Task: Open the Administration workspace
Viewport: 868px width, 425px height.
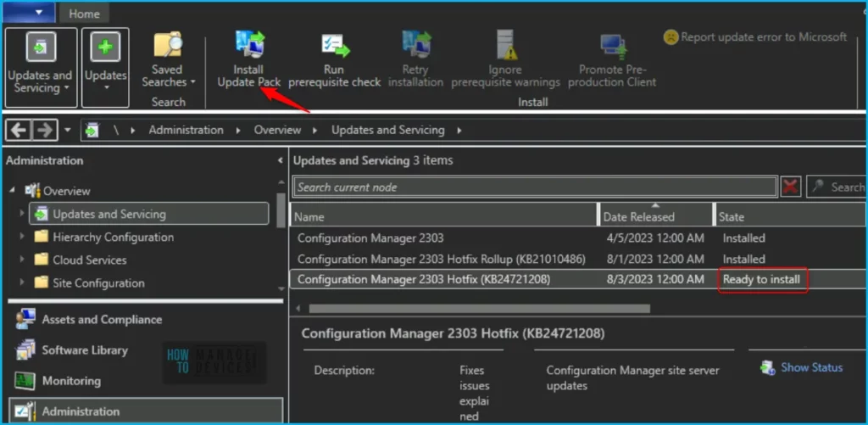Action: click(146, 411)
